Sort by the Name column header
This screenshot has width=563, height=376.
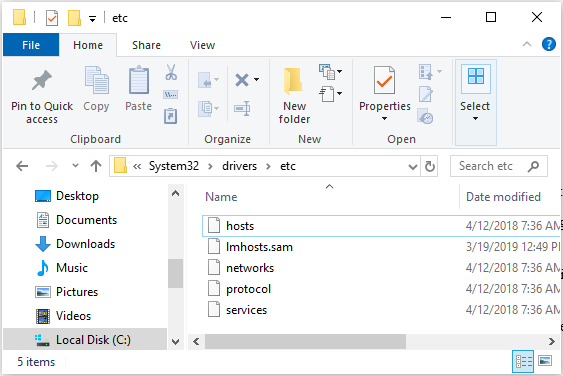pos(221,197)
